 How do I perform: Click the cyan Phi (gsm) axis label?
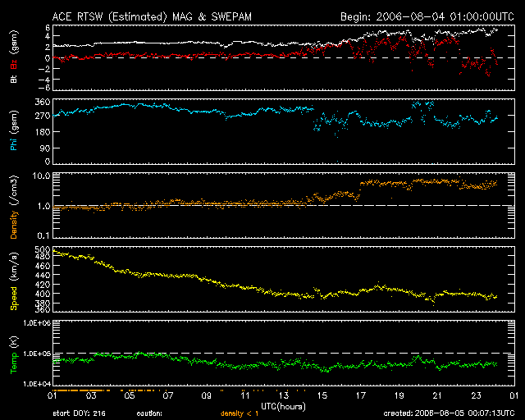(x=14, y=130)
